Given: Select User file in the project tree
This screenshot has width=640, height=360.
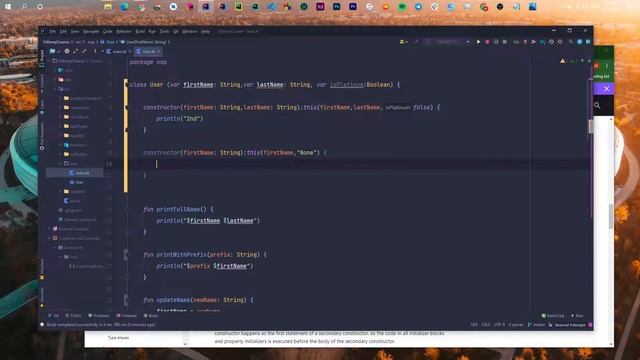Looking at the screenshot, I should 76,182.
